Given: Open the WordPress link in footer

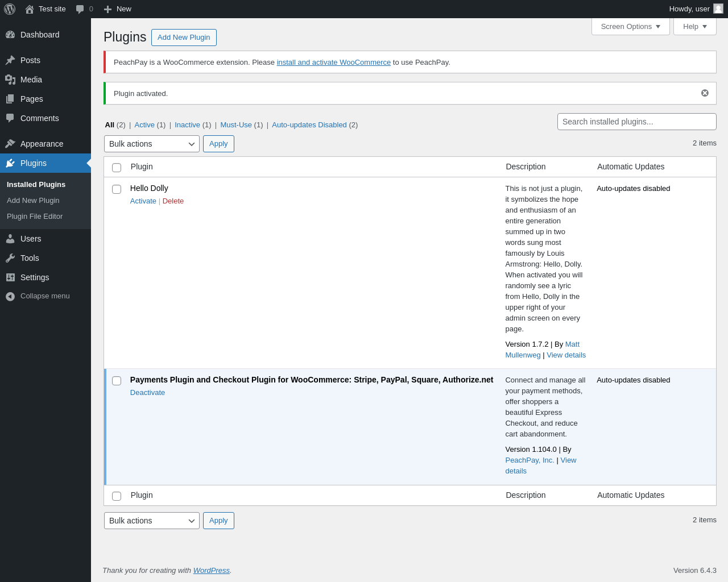Looking at the screenshot, I should click(x=212, y=571).
